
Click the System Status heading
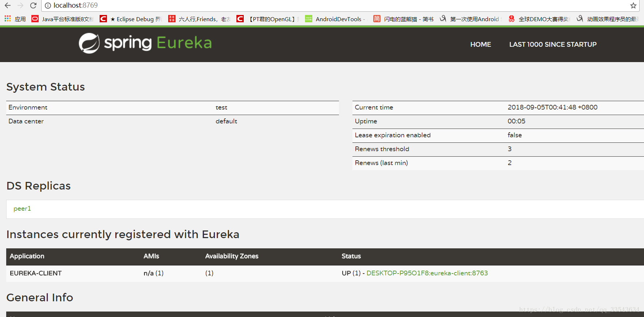(46, 87)
